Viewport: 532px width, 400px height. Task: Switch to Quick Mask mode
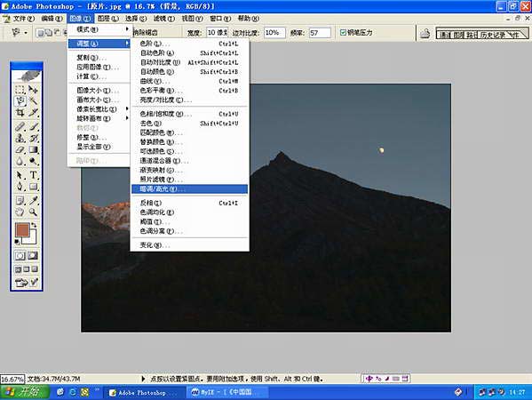[x=33, y=255]
